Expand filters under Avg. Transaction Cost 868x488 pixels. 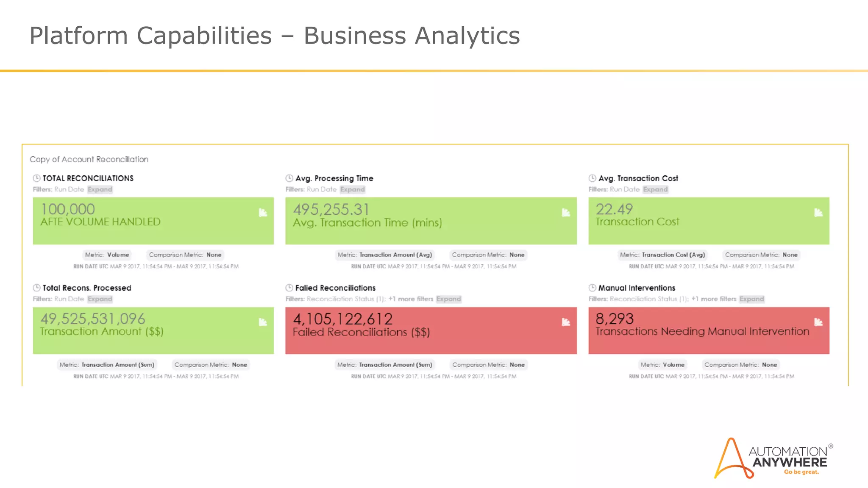[655, 189]
